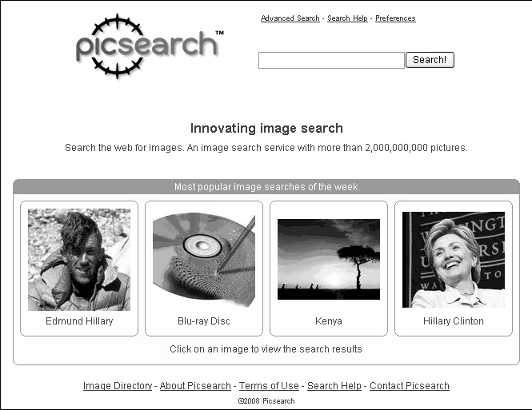Open the Terms of Use link
Viewport: 532px width, 410px height.
coord(269,385)
